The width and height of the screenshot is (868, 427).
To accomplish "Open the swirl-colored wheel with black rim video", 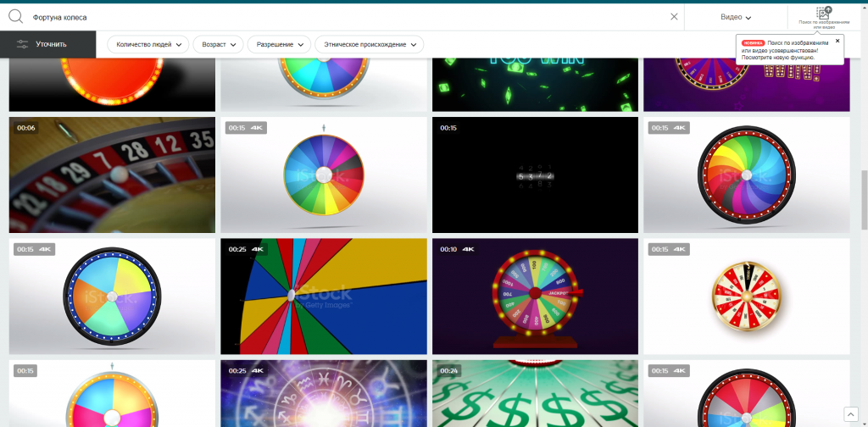I will [747, 175].
